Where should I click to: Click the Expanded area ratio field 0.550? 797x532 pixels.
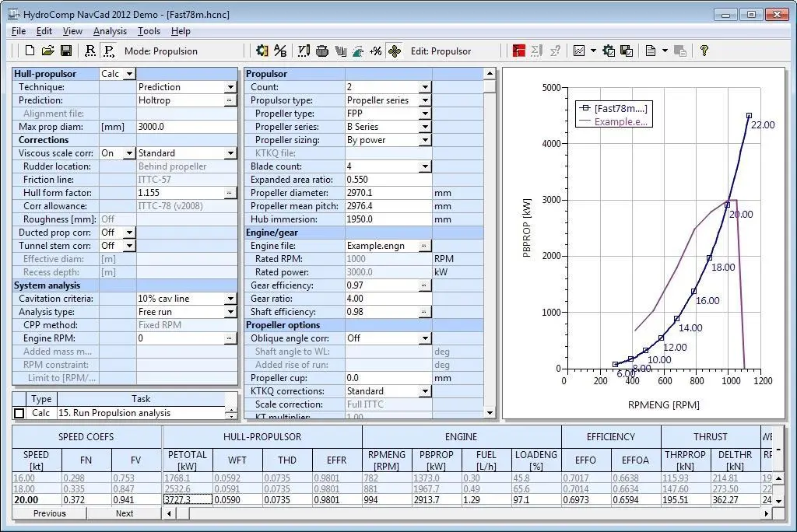click(388, 180)
